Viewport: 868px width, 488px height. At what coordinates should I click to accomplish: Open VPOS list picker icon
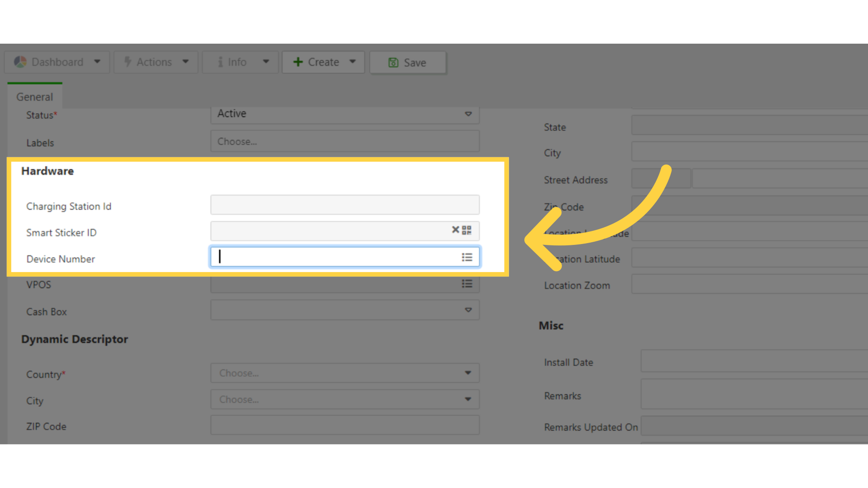[467, 284]
